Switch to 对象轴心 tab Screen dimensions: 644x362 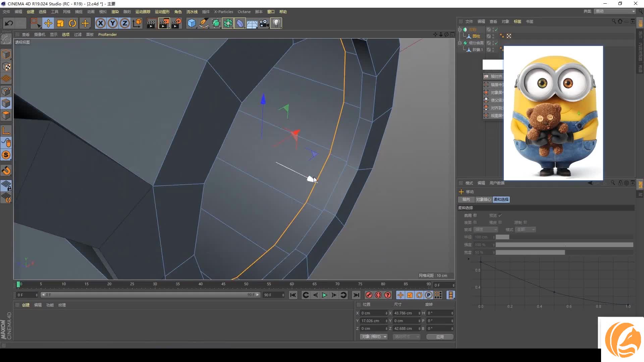[483, 199]
